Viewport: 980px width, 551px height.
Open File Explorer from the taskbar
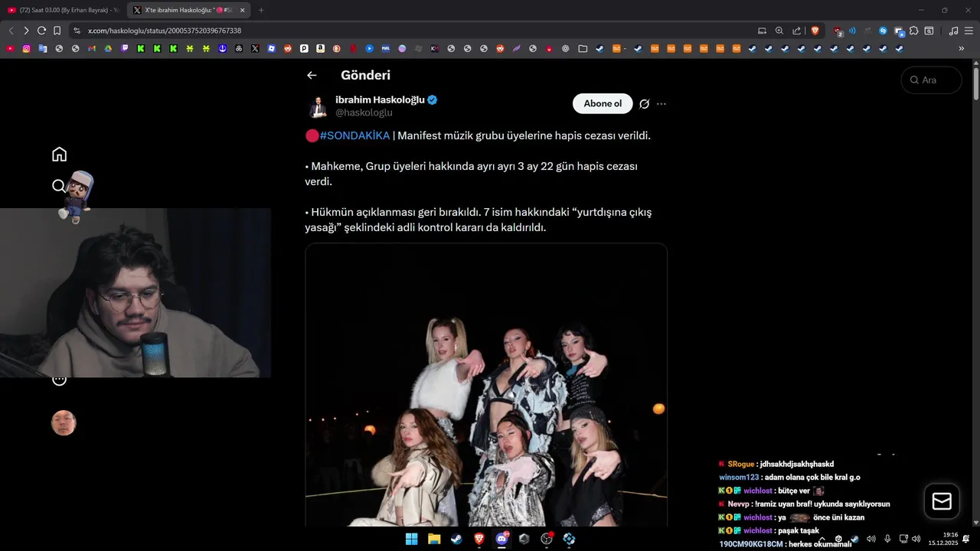434,539
